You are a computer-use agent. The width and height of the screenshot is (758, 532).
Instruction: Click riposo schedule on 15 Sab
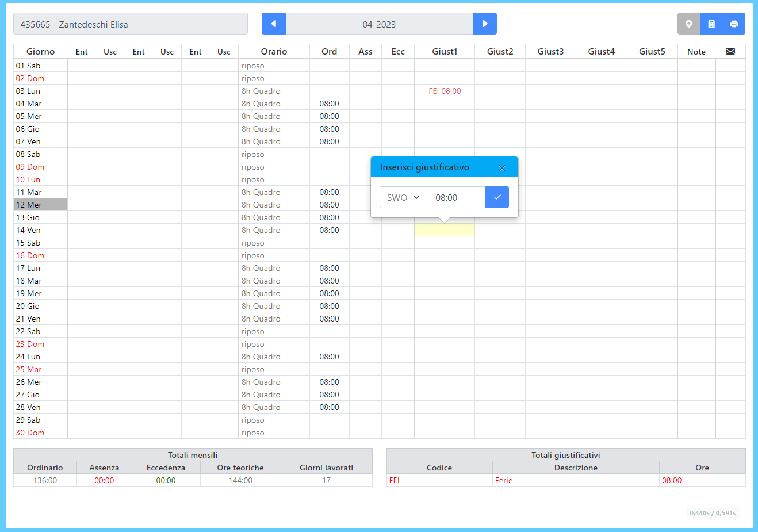tap(253, 243)
